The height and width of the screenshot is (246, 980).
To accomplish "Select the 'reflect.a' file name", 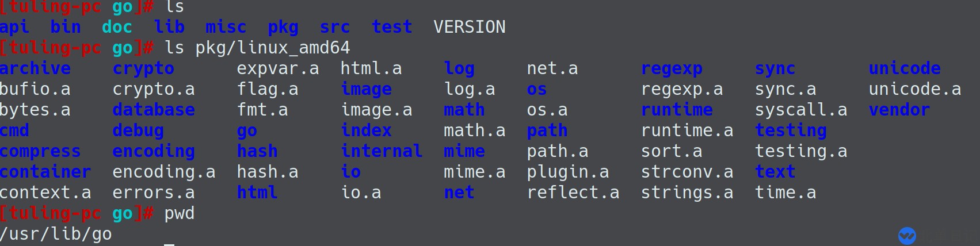I will pyautogui.click(x=573, y=193).
